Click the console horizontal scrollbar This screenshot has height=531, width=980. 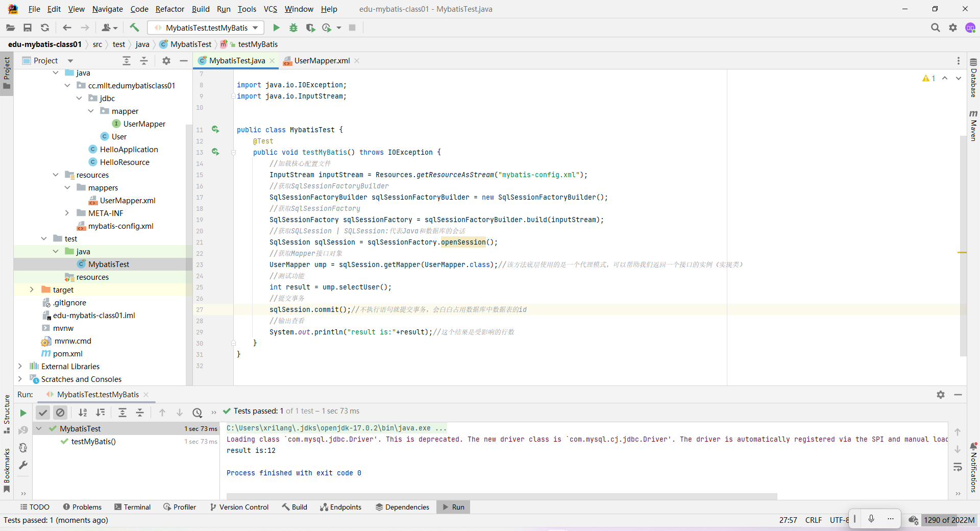pyautogui.click(x=502, y=496)
